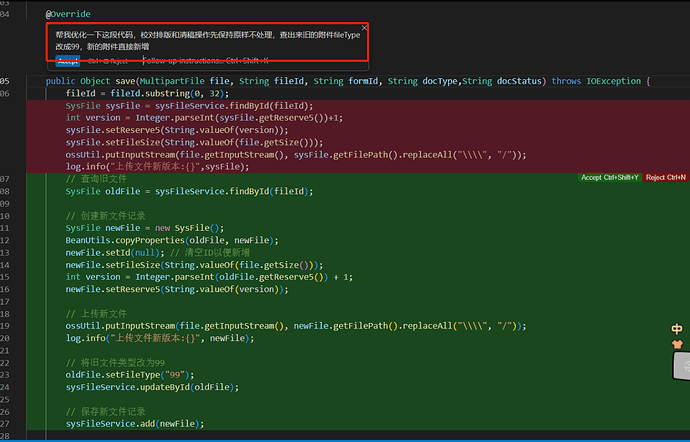Click removed line sysFile.setReserve5(String.valueOf(version))

coord(177,130)
